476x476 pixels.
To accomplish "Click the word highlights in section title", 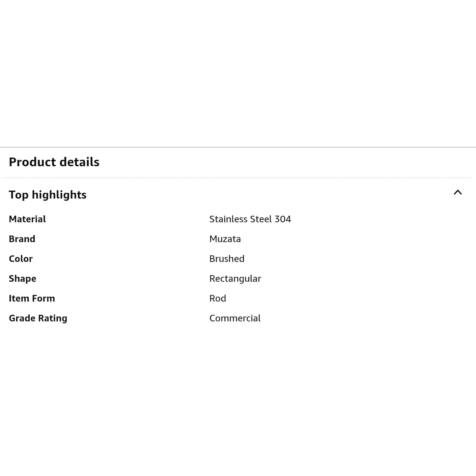I will click(x=59, y=195).
